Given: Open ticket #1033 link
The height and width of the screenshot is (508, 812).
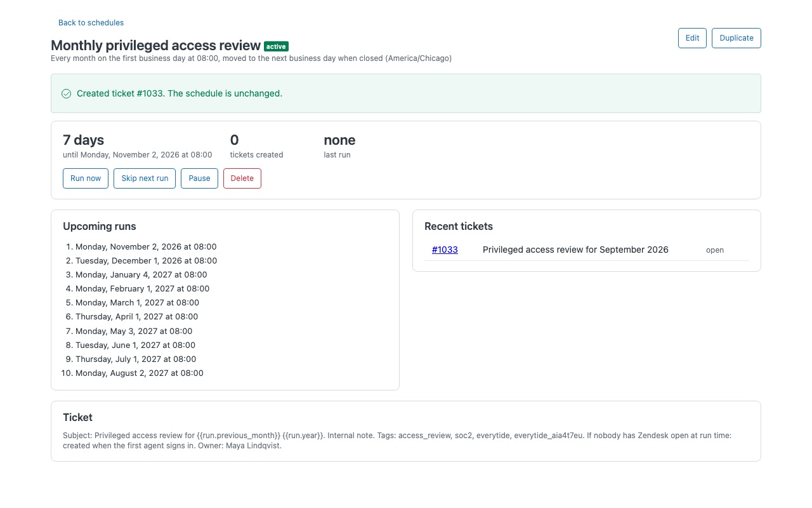Looking at the screenshot, I should click(x=445, y=250).
